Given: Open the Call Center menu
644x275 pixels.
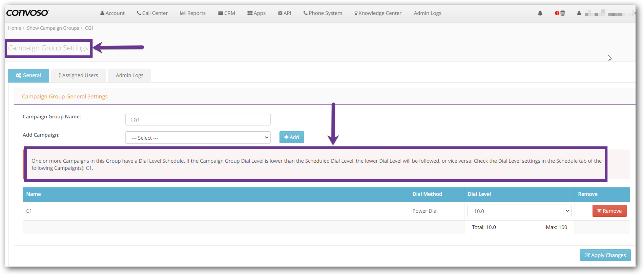Looking at the screenshot, I should click(152, 13).
